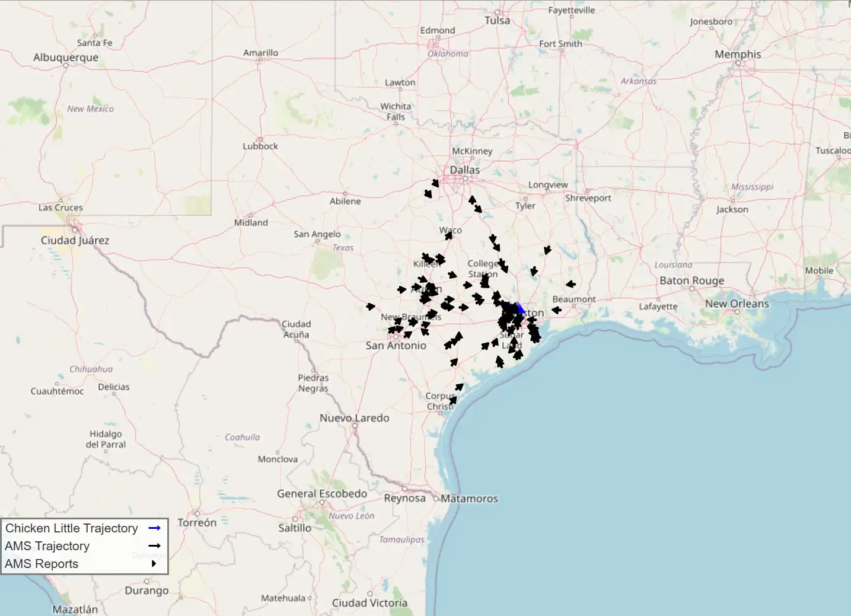The image size is (851, 616).
Task: Click the Ciudad Juárez city label
Action: click(75, 240)
